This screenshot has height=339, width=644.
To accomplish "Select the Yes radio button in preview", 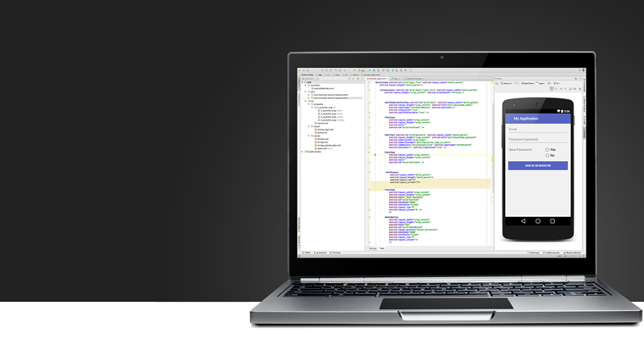I will click(x=547, y=149).
